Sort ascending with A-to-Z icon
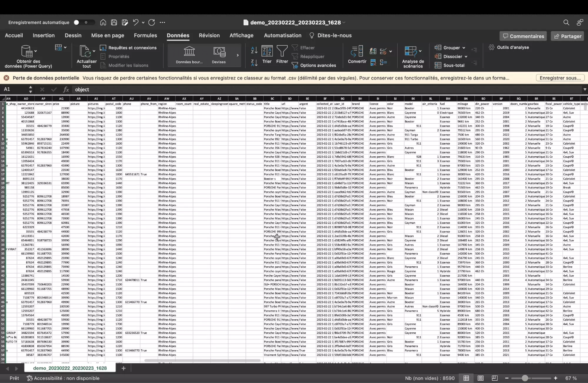 (x=254, y=50)
